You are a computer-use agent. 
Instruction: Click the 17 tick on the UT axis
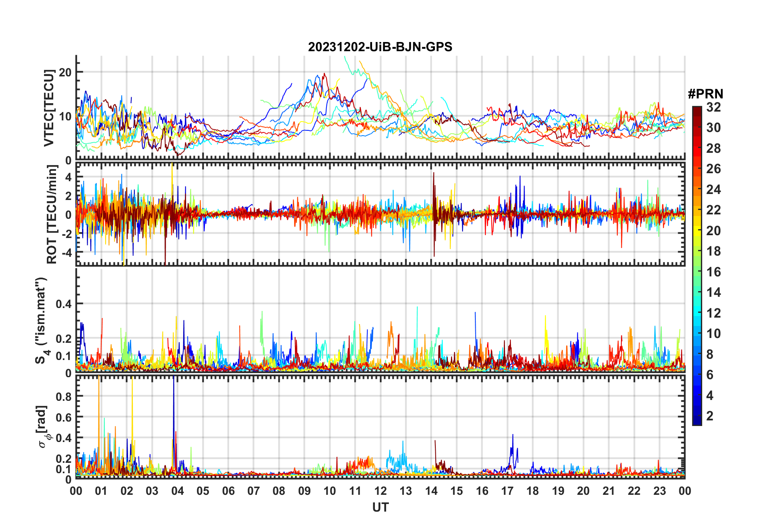click(x=507, y=491)
